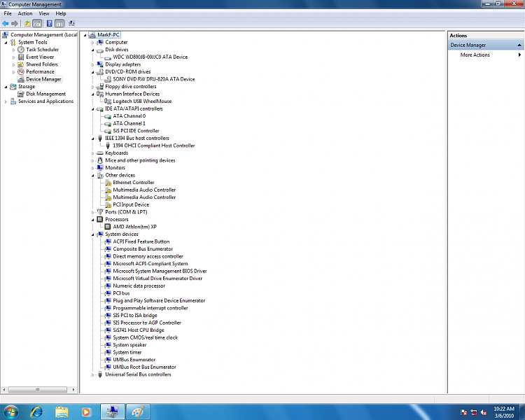Open the Help menu
525x420 pixels.
(x=61, y=13)
